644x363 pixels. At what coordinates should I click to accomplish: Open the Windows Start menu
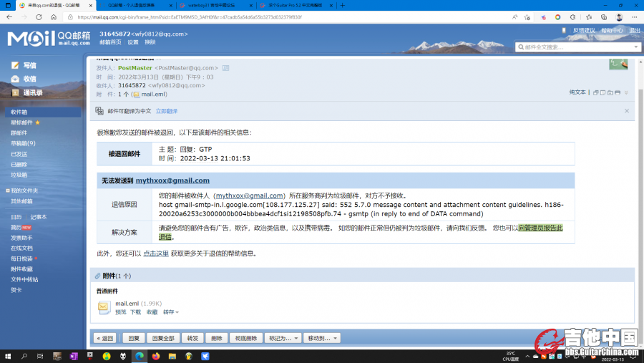tap(8, 356)
